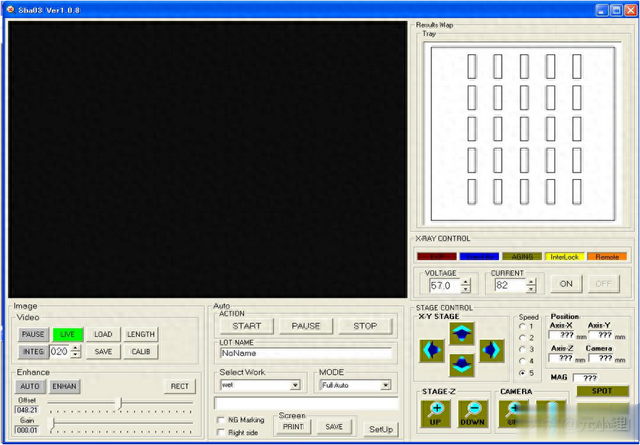Click STAGE-Z DOWN magnifier icon
This screenshot has width=640, height=445.
[x=473, y=414]
